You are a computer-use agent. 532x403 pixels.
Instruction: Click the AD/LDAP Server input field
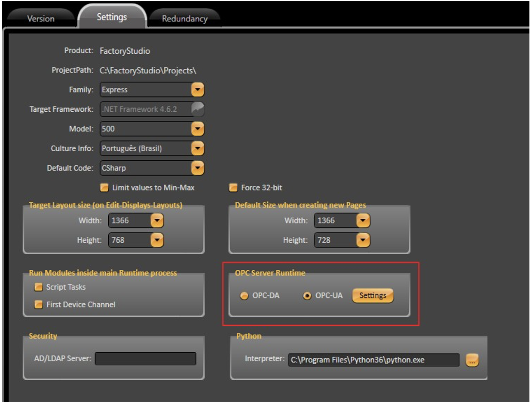coord(145,359)
